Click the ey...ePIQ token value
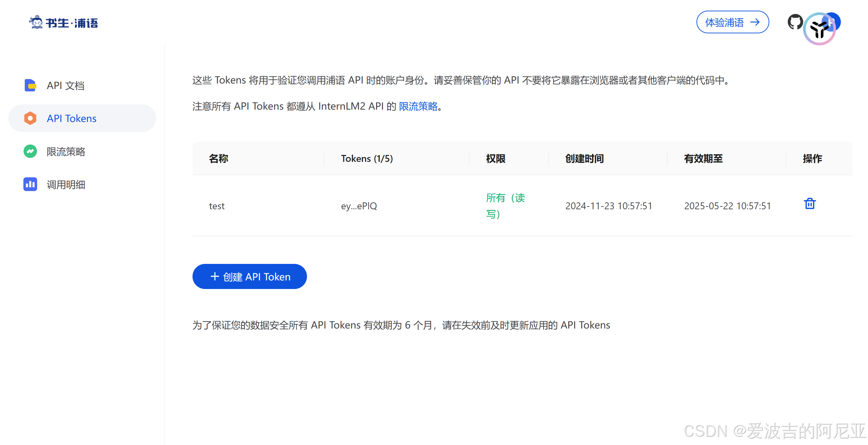The image size is (868, 445). tap(359, 206)
